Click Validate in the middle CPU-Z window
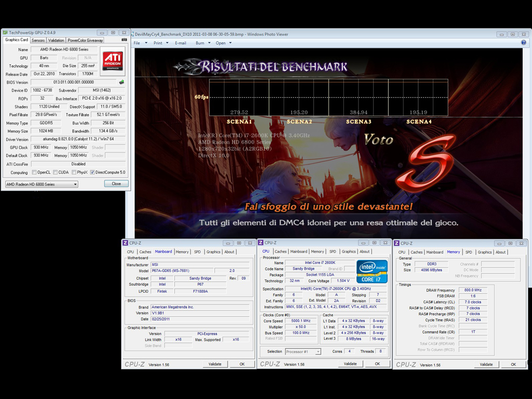The width and height of the screenshot is (532, 399). [x=350, y=364]
